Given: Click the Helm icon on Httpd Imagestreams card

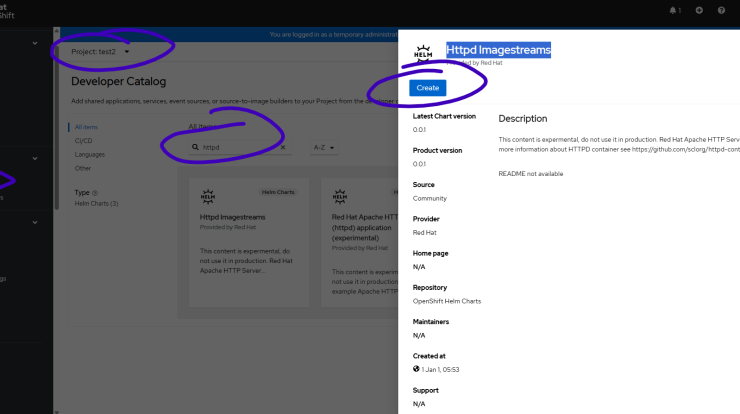Looking at the screenshot, I should pyautogui.click(x=208, y=196).
